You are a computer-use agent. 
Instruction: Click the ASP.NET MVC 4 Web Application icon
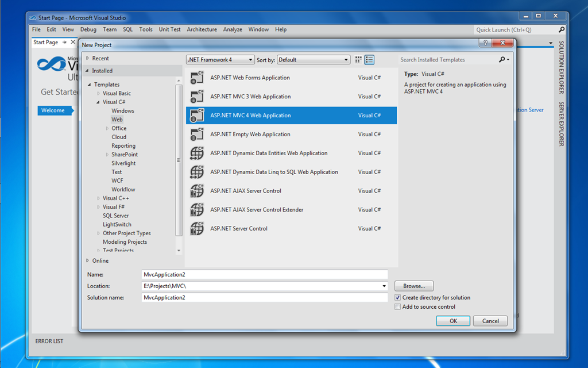[x=197, y=115]
